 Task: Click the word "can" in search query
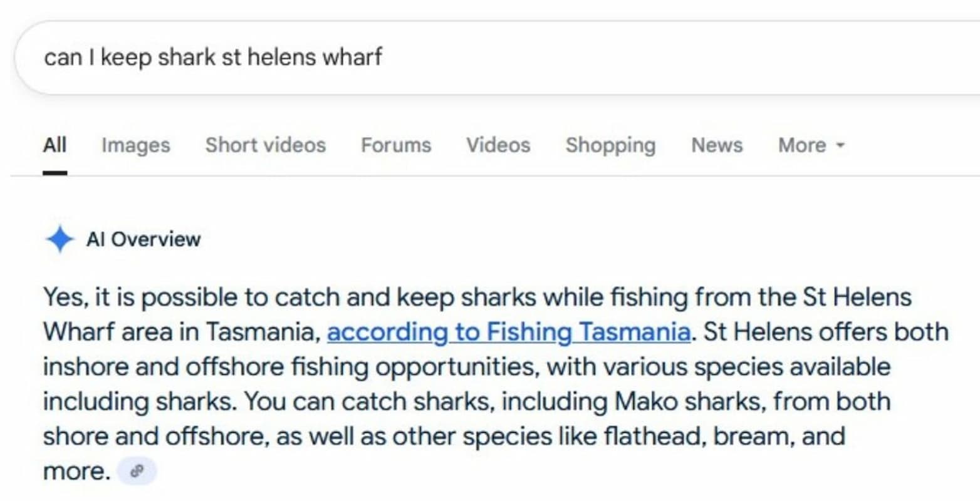pos(63,58)
